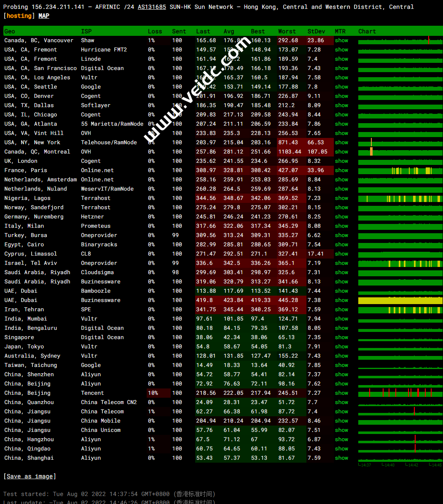Click the Sent column header
443x504 pixels.
click(x=179, y=32)
